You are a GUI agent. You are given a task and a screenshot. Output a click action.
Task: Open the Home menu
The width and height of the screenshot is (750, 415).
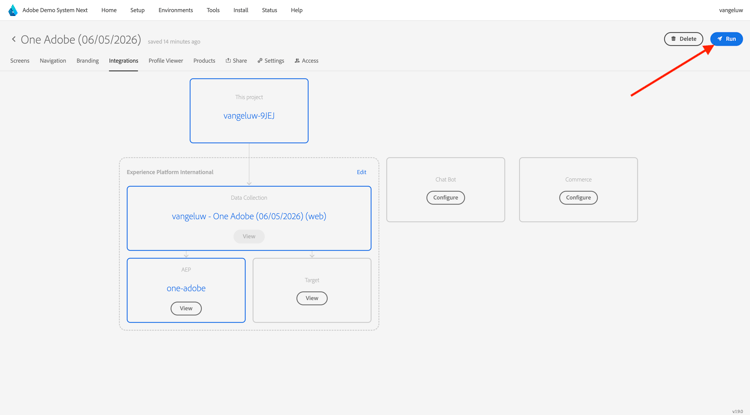[109, 10]
